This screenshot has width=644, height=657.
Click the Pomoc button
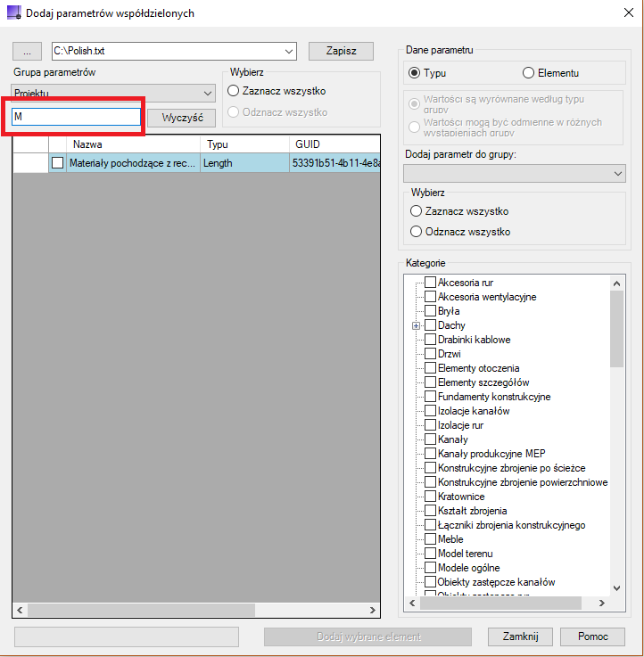click(592, 636)
